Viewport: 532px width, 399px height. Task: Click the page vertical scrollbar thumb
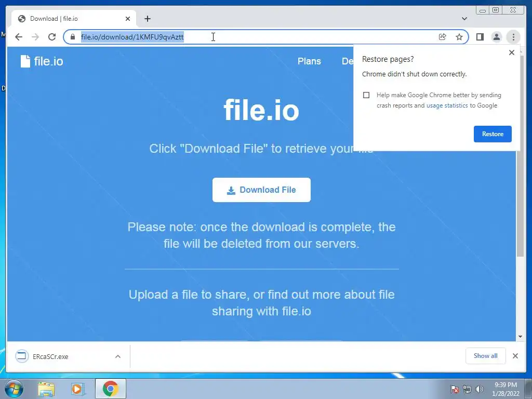tap(520, 156)
